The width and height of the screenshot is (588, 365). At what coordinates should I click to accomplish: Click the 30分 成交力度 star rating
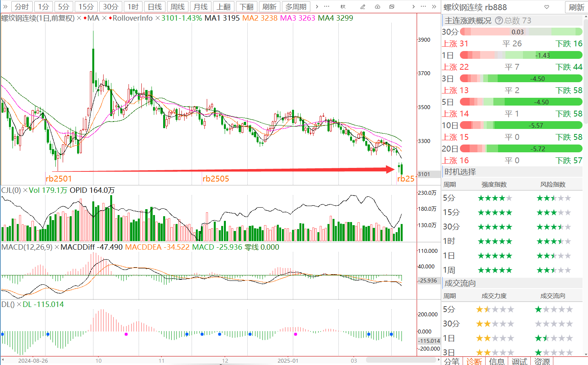(495, 324)
